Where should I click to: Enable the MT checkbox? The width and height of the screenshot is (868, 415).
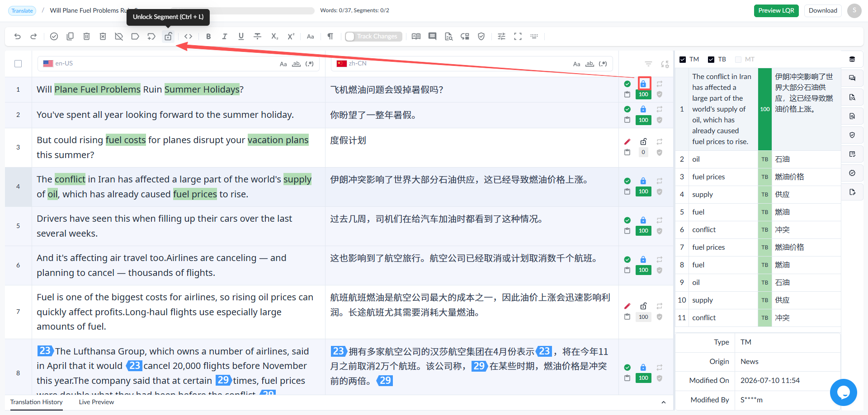pos(738,59)
